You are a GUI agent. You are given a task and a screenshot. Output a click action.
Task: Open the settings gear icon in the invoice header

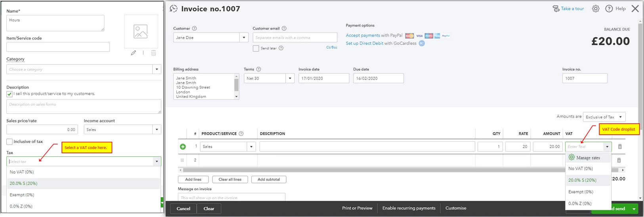tap(596, 9)
